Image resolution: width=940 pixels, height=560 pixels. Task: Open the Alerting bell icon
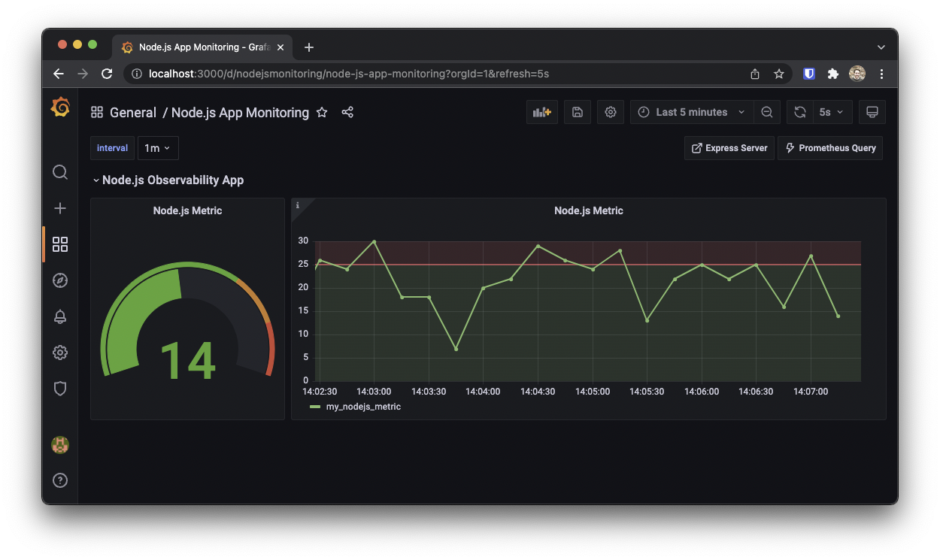point(60,316)
